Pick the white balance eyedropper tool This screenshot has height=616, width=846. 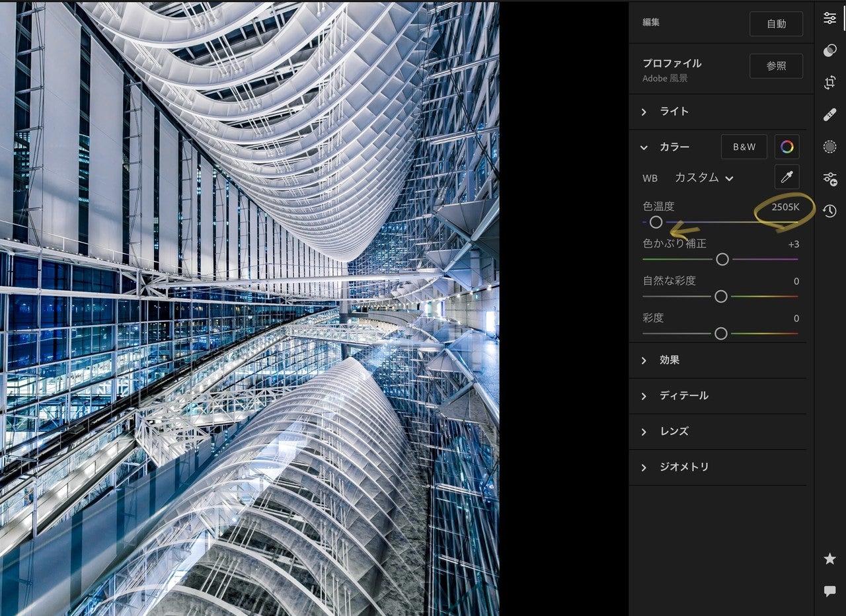coord(787,177)
